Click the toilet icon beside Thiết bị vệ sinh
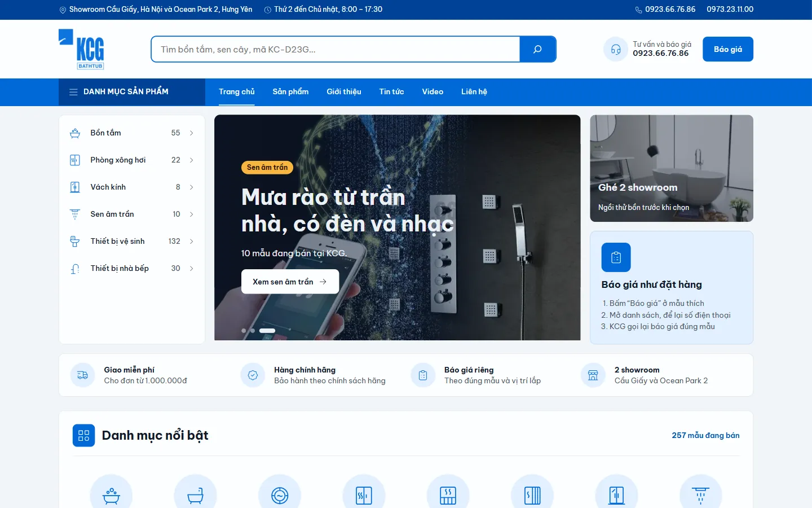812x508 pixels. pos(75,242)
